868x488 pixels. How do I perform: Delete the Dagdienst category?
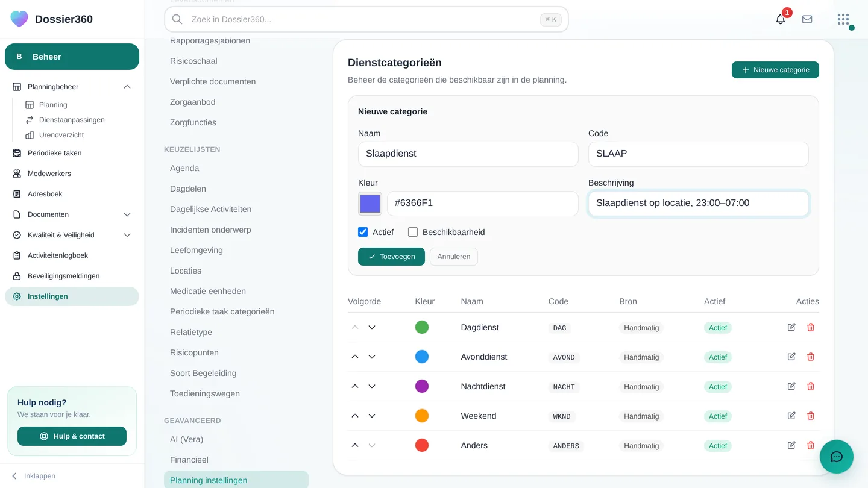click(811, 327)
